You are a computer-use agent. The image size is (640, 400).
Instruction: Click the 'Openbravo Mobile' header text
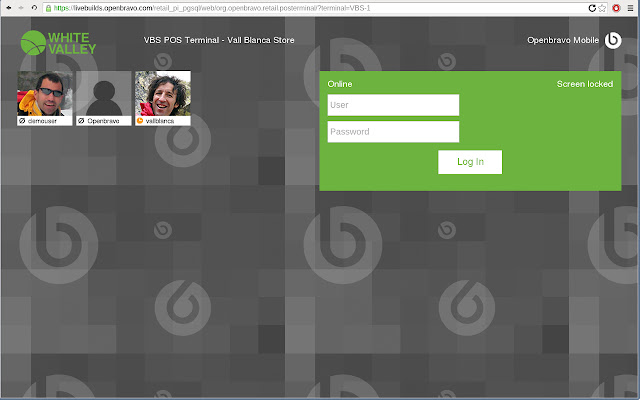click(563, 40)
